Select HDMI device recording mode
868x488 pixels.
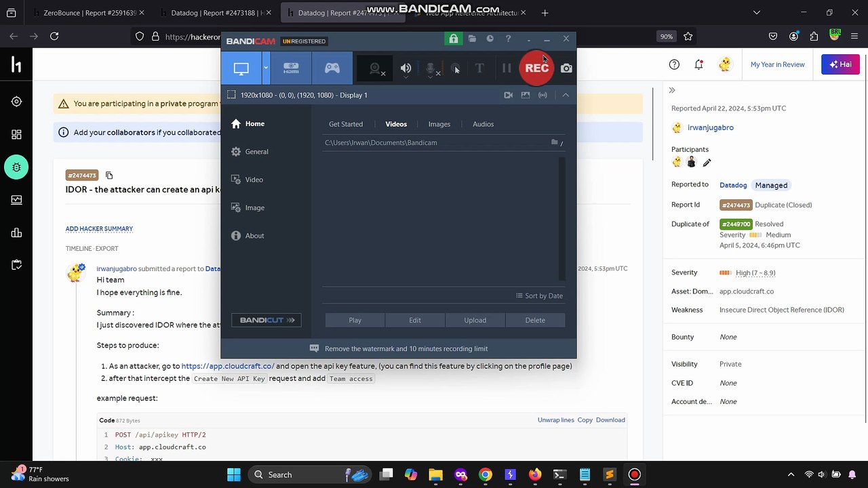[291, 68]
